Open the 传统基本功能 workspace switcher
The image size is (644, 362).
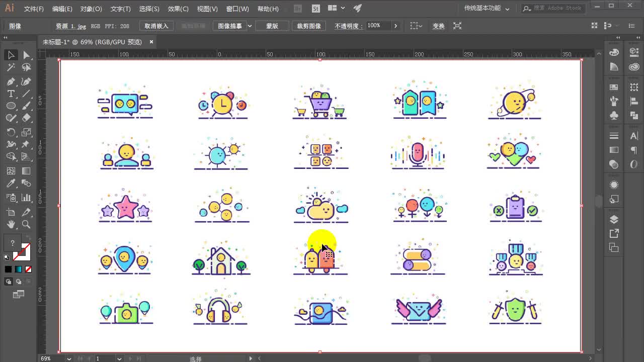click(x=487, y=9)
